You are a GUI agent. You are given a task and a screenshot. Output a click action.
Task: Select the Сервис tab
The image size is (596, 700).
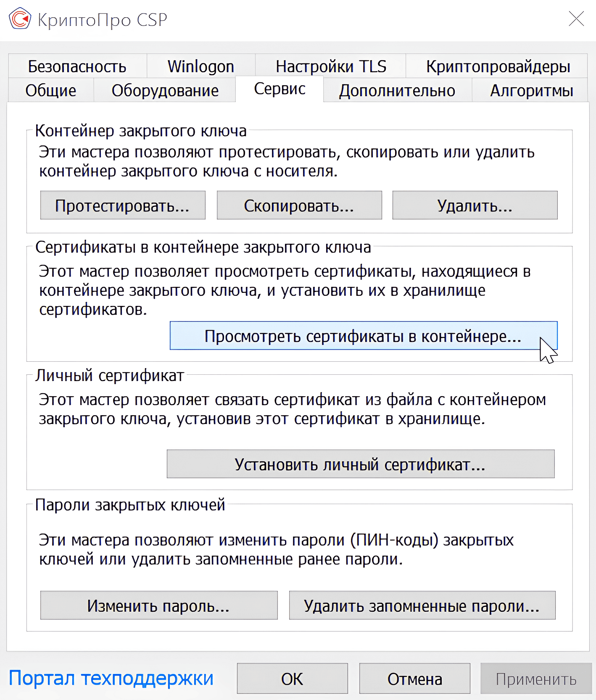point(280,89)
